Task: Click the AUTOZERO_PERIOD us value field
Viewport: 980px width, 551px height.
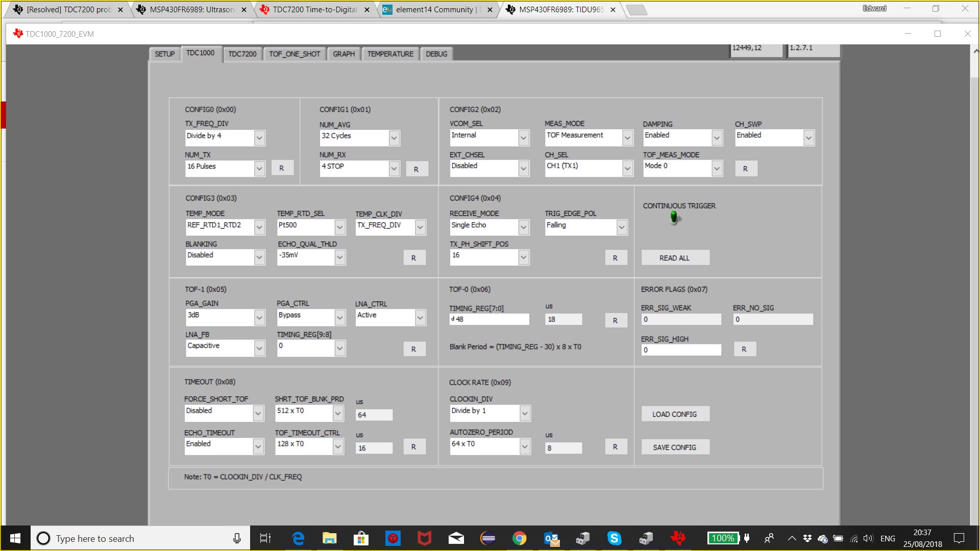Action: [564, 448]
